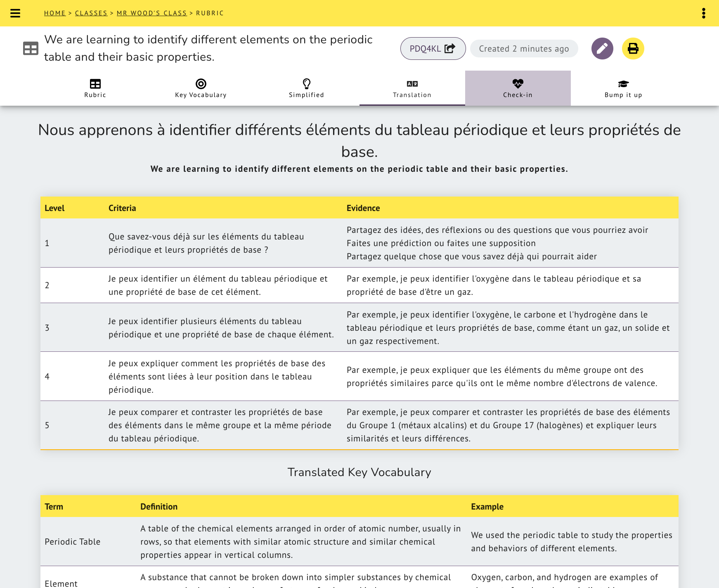The height and width of the screenshot is (588, 719).
Task: Click the Key Vocabulary target icon
Action: pos(201,84)
